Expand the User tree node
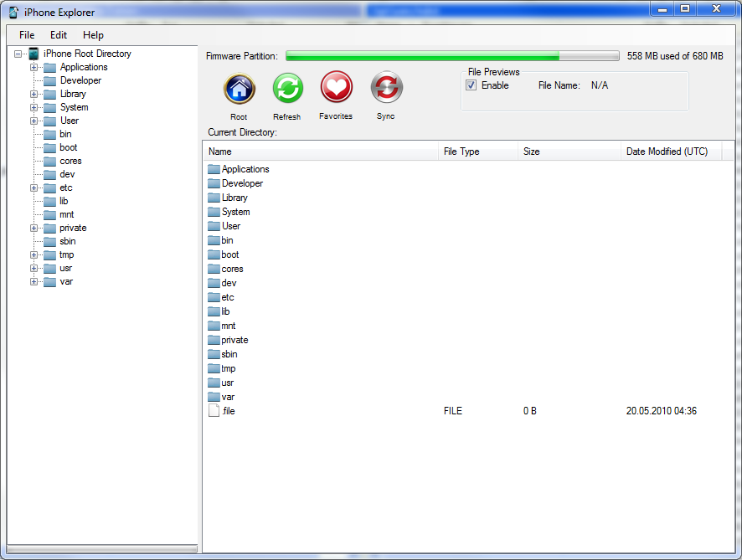 (x=33, y=121)
